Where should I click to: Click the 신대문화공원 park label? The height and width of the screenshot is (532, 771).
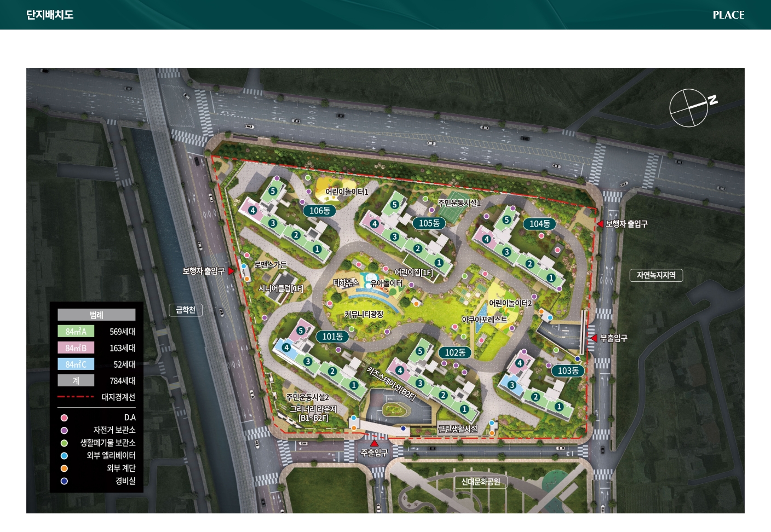click(x=480, y=482)
